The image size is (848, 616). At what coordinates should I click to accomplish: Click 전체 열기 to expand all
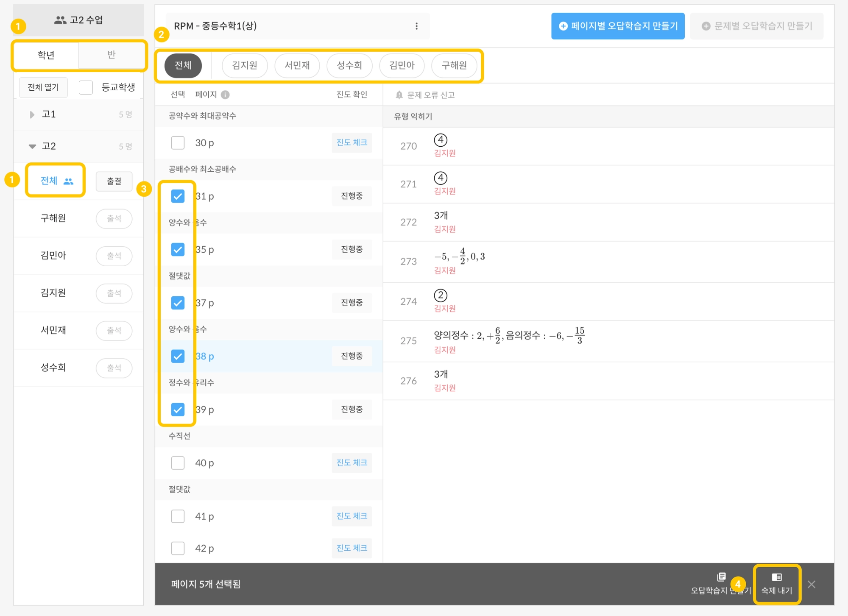click(43, 87)
